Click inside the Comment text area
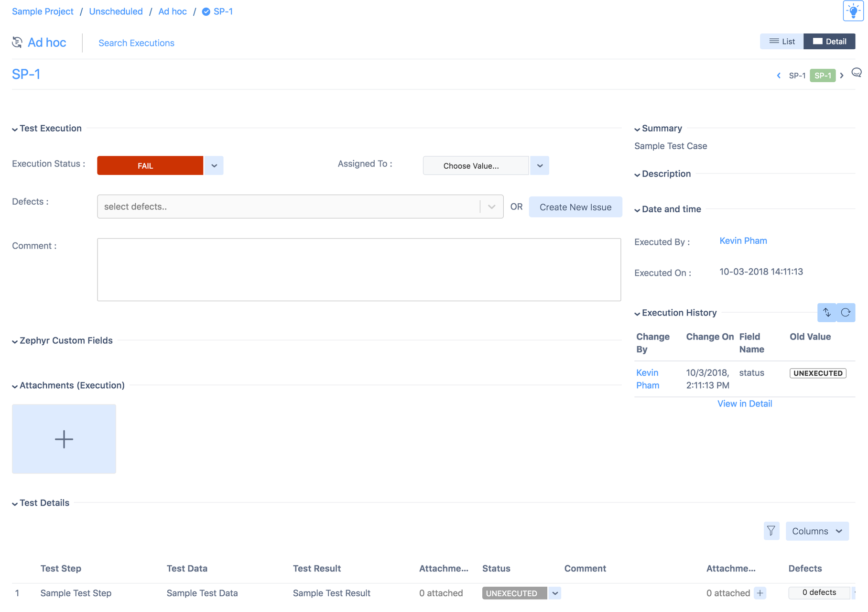The image size is (868, 612). click(358, 270)
